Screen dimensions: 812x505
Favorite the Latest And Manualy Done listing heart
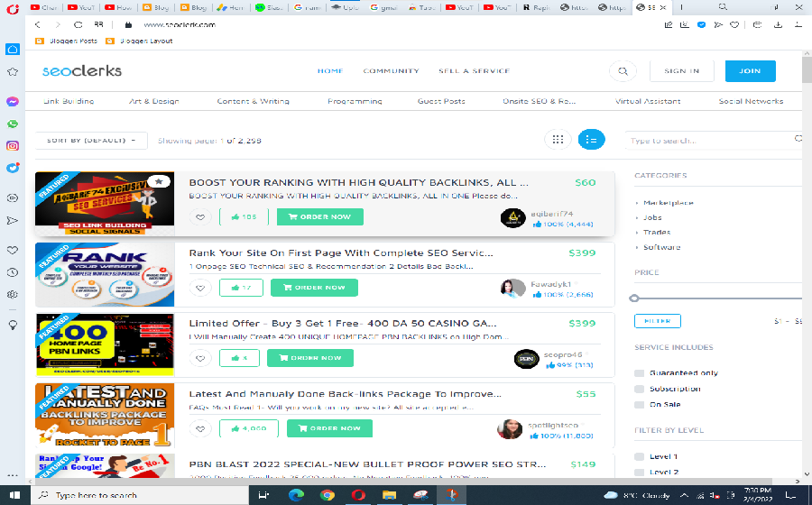200,428
